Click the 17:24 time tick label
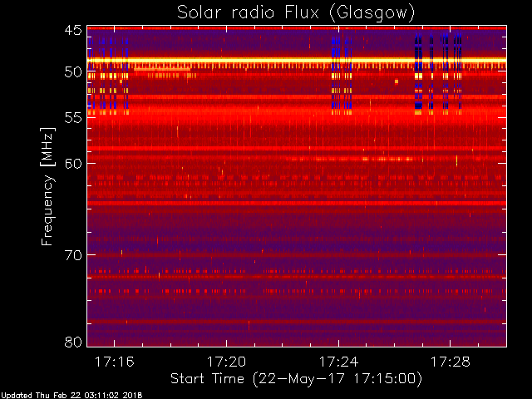Image resolution: width=532 pixels, height=399 pixels. [x=338, y=362]
